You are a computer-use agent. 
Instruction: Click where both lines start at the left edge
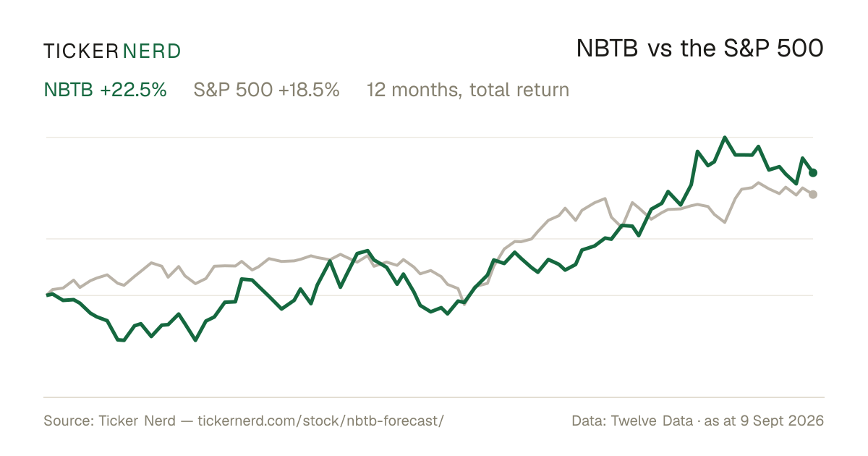tap(48, 295)
